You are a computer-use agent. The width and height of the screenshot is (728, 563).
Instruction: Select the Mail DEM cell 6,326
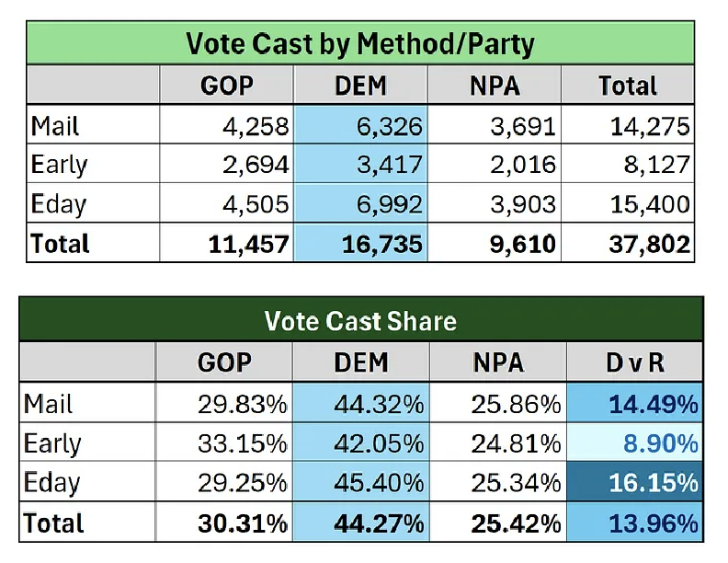pos(384,126)
